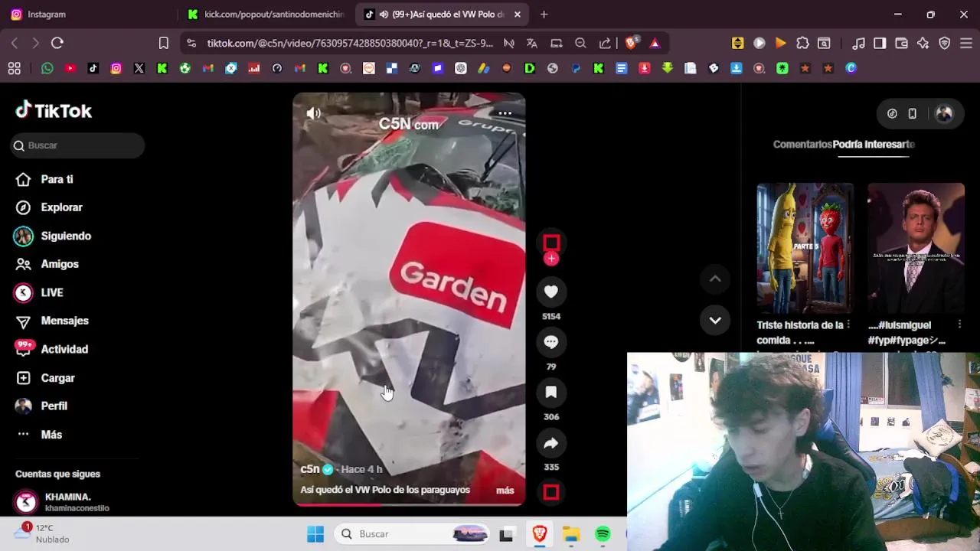Viewport: 980px width, 551px height.
Task: Toggle the browser sidebar panel
Action: [880, 44]
